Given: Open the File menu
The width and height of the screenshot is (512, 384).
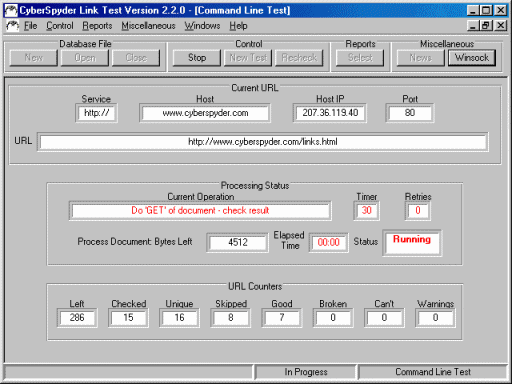Looking at the screenshot, I should [30, 26].
